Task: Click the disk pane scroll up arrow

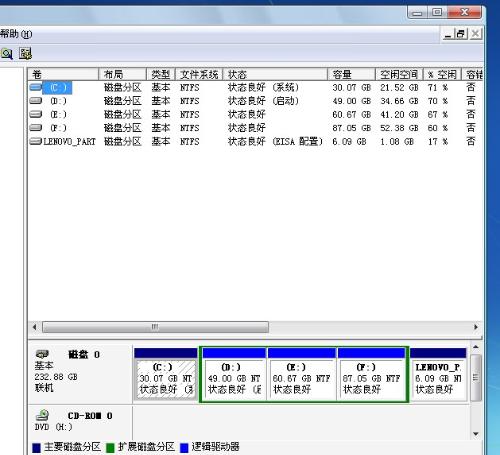Action: [476, 347]
